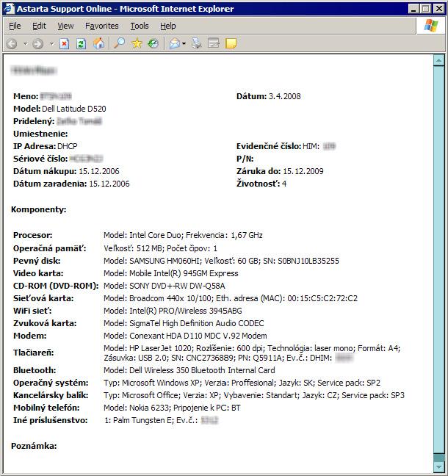
Task: Click the scrollbar down arrow
Action: coord(438,467)
